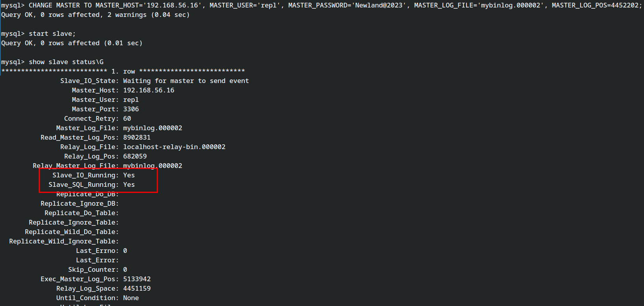Click the Master_Port value 3306
The height and width of the screenshot is (306, 644).
tap(131, 109)
